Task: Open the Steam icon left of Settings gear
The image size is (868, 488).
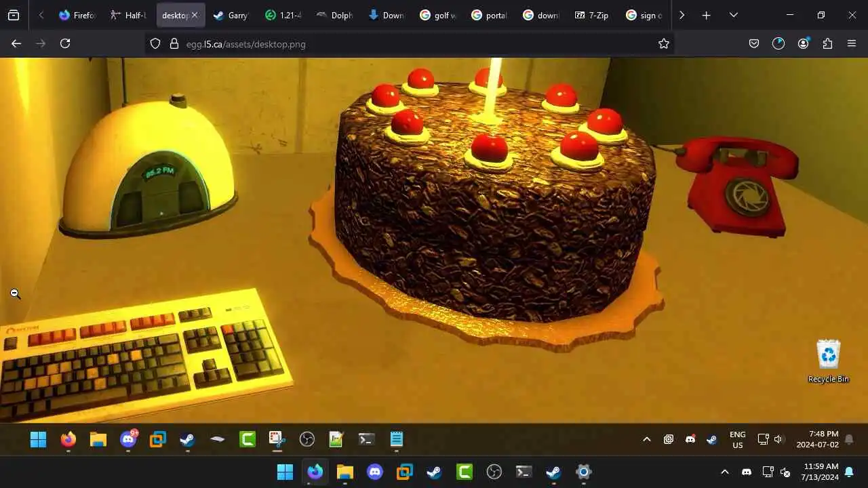Action: point(554,472)
